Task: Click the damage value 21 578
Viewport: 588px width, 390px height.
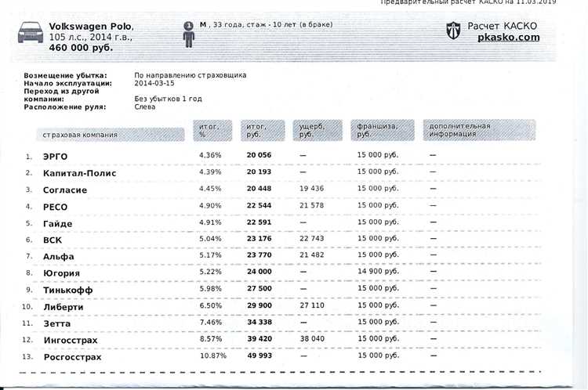Action: [311, 205]
